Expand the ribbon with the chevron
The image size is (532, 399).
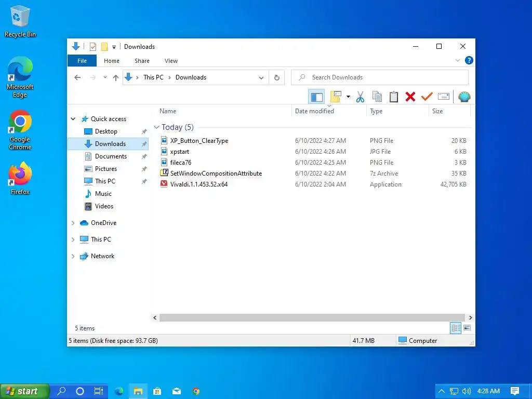pyautogui.click(x=457, y=60)
